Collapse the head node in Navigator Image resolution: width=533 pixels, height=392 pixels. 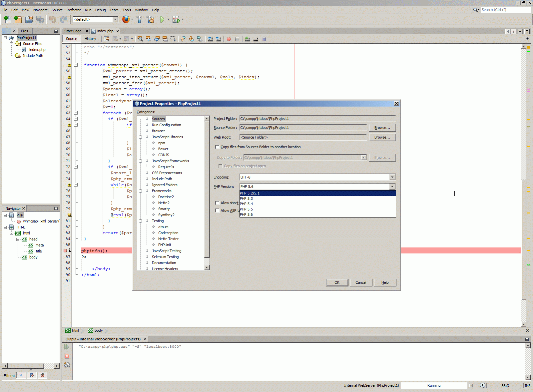pyautogui.click(x=18, y=239)
